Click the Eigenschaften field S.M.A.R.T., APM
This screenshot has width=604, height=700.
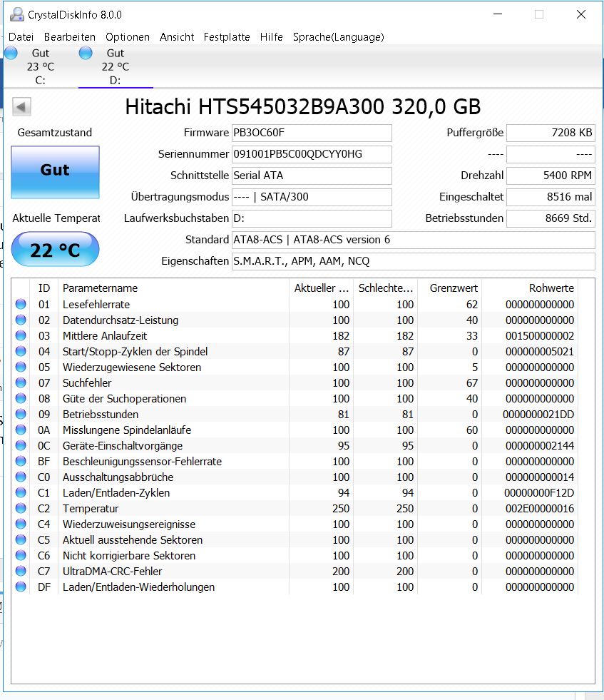tap(413, 261)
